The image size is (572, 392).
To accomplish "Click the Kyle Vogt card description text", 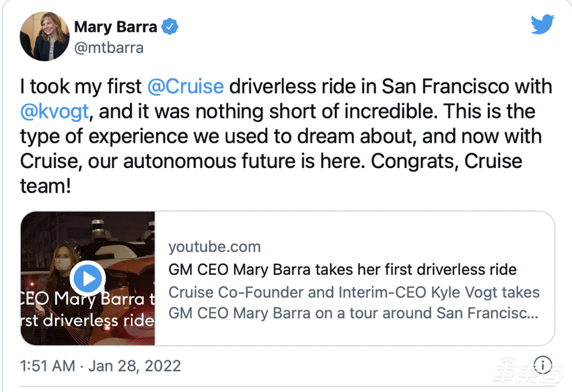I will pos(354,303).
